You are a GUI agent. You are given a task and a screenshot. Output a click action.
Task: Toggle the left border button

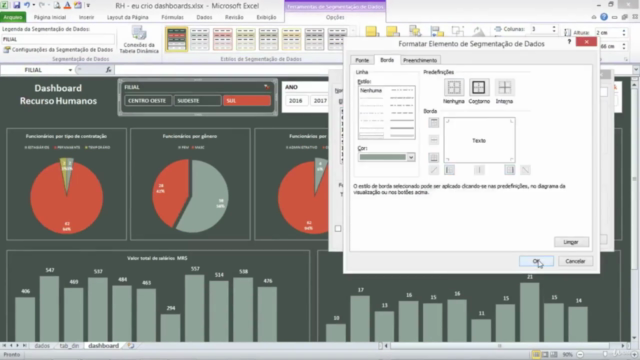449,170
